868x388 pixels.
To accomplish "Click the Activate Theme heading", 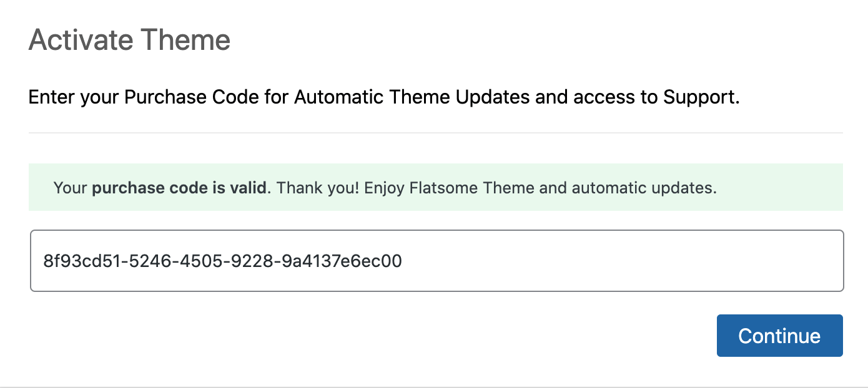I will [130, 41].
